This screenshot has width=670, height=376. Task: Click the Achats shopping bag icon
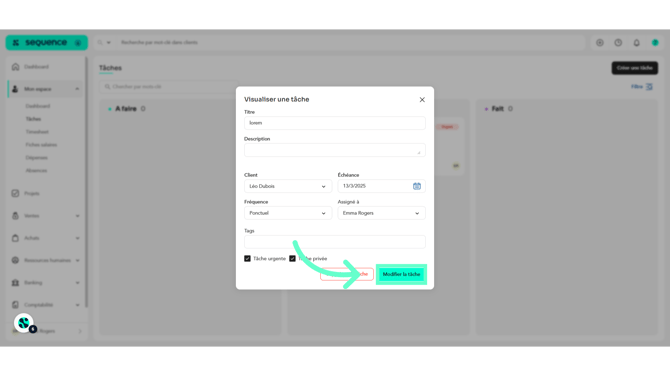point(15,238)
